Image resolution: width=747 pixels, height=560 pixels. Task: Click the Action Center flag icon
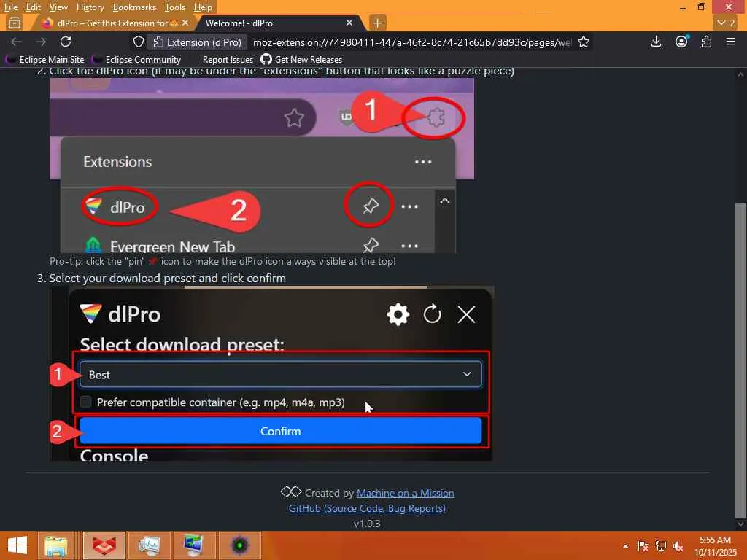tap(643, 546)
